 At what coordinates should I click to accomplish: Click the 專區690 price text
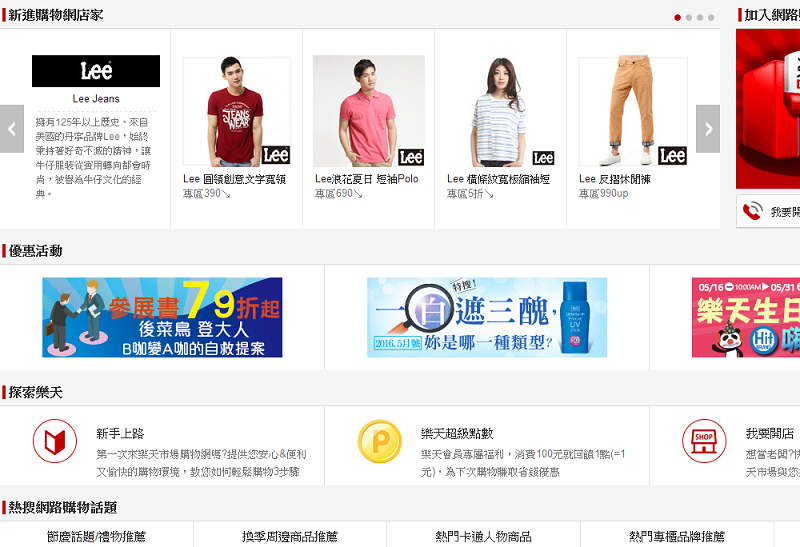tap(339, 193)
